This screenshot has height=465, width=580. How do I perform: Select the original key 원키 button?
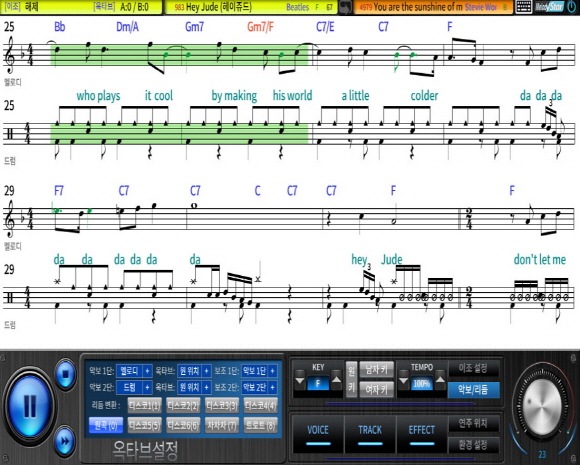point(351,380)
